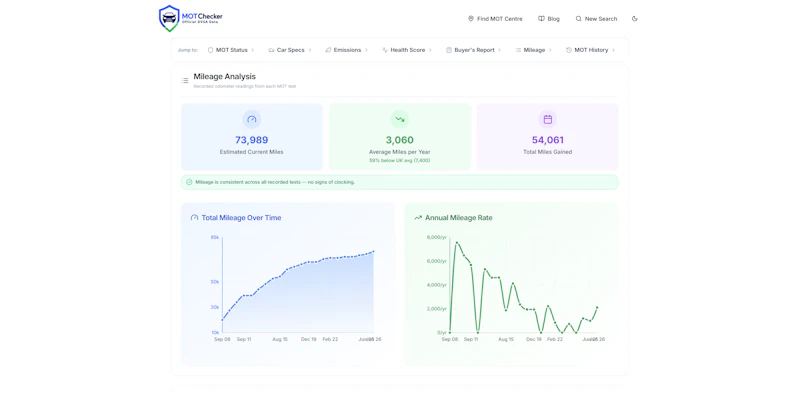
Task: Jump to the Car Specs section
Action: 290,50
